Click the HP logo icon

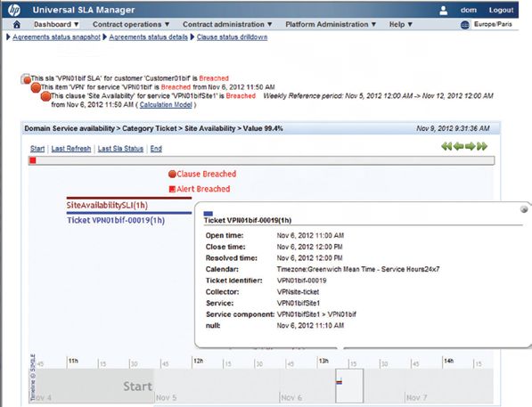pyautogui.click(x=14, y=10)
